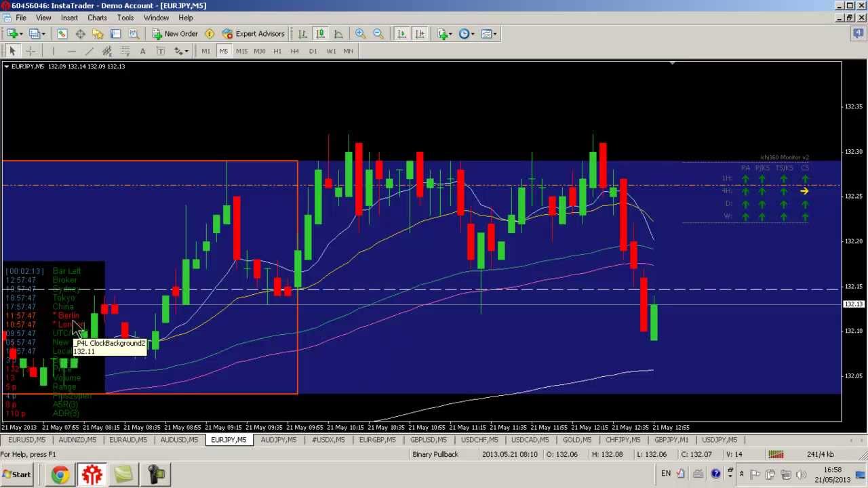Switch to candlestick chart mode
This screenshot has width=868, height=488.
pos(320,33)
